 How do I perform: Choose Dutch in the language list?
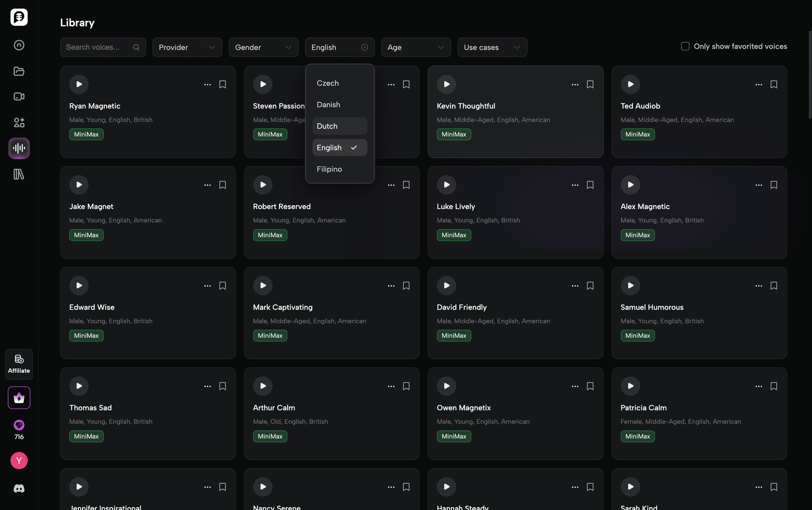[x=340, y=126]
